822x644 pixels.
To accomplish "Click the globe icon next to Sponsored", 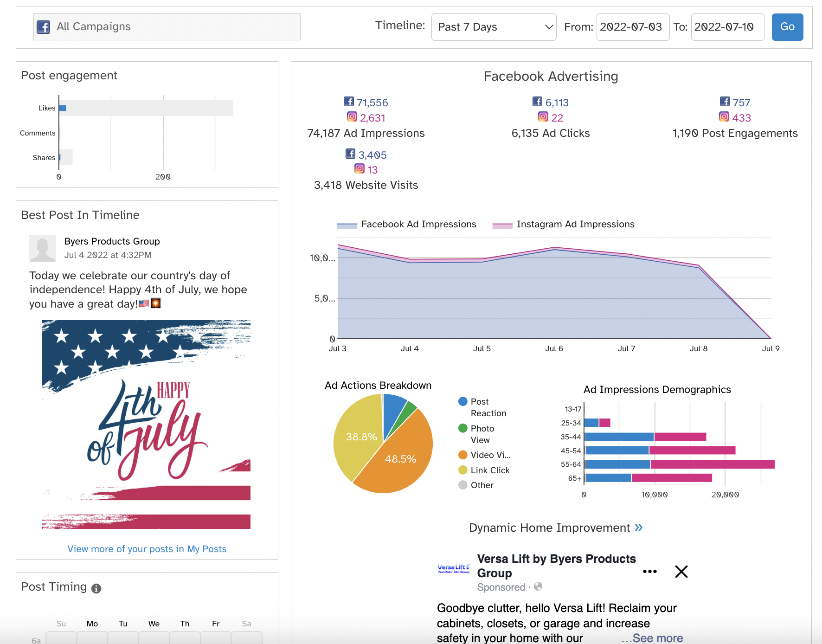I will [x=538, y=586].
